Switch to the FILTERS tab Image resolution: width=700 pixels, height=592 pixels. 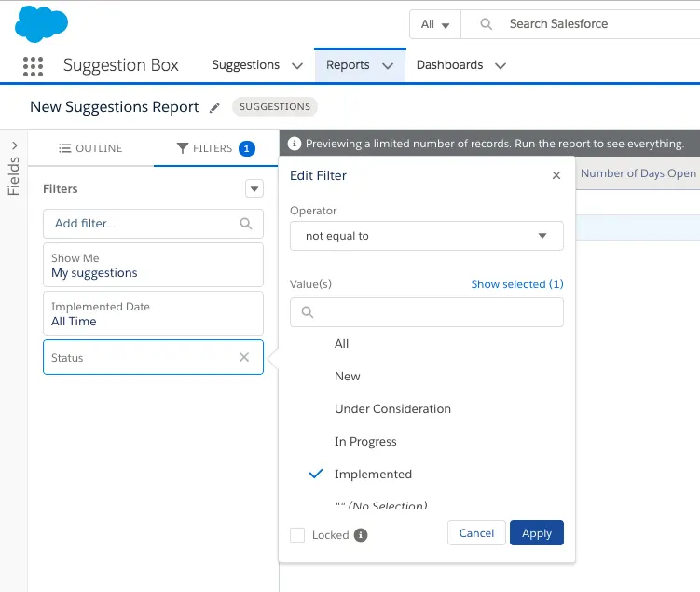[215, 148]
